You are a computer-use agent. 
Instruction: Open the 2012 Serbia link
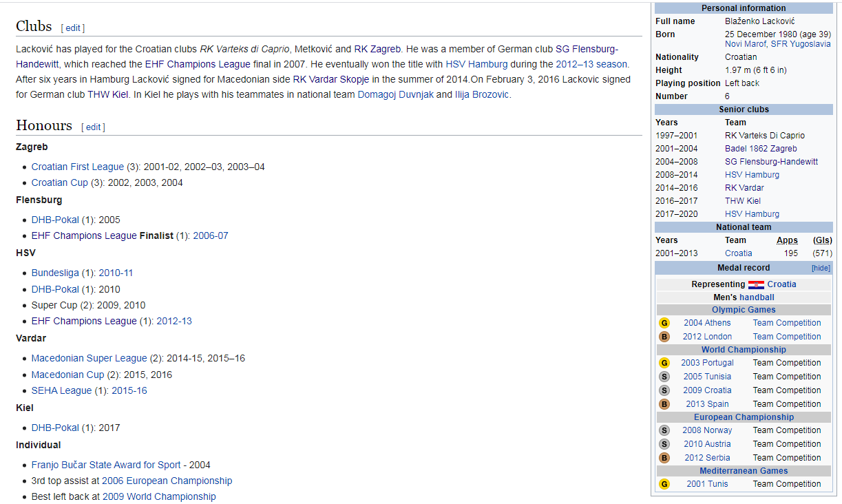click(707, 458)
